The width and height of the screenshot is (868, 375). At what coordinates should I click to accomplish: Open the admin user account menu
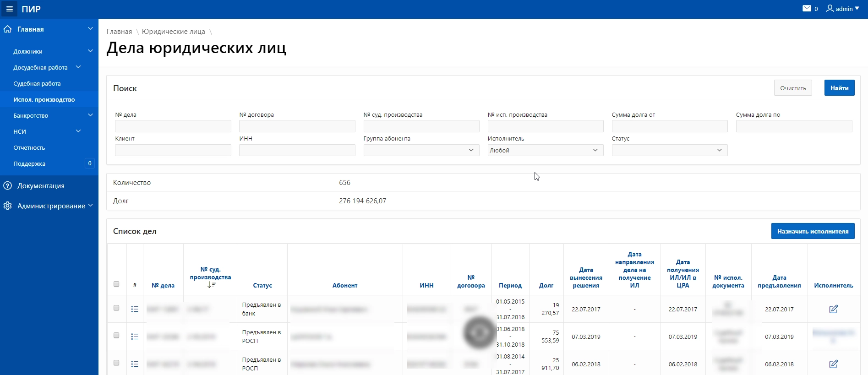pos(843,9)
